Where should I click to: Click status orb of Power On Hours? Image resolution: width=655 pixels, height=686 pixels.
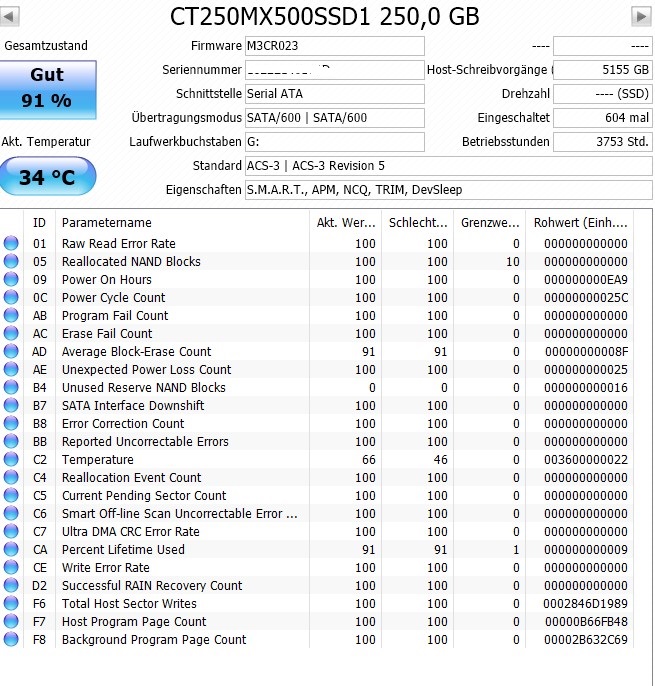point(11,279)
